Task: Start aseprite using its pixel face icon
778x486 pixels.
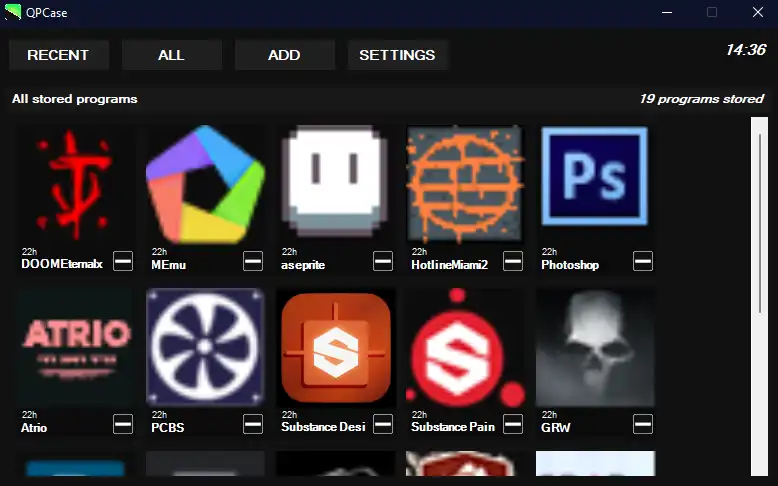Action: (x=335, y=185)
